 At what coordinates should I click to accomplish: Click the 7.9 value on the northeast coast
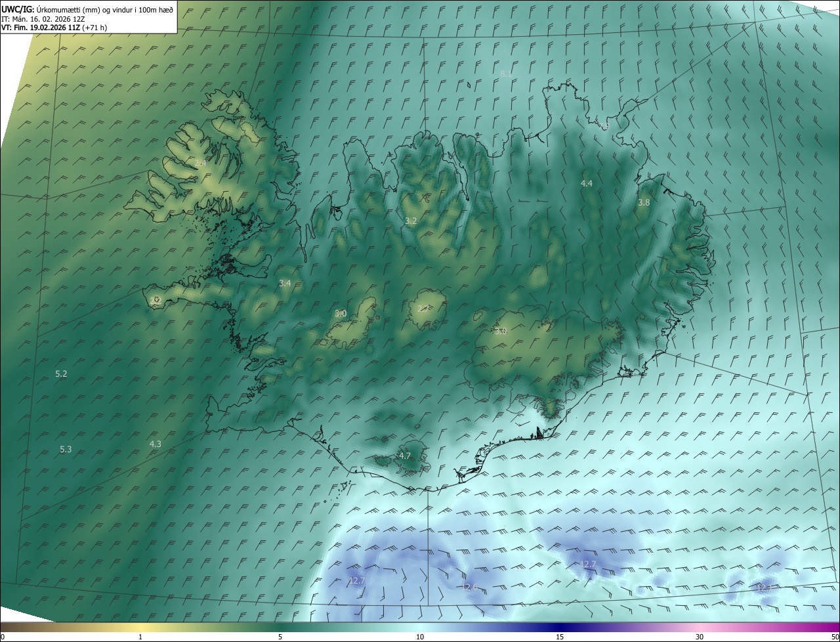point(604,125)
